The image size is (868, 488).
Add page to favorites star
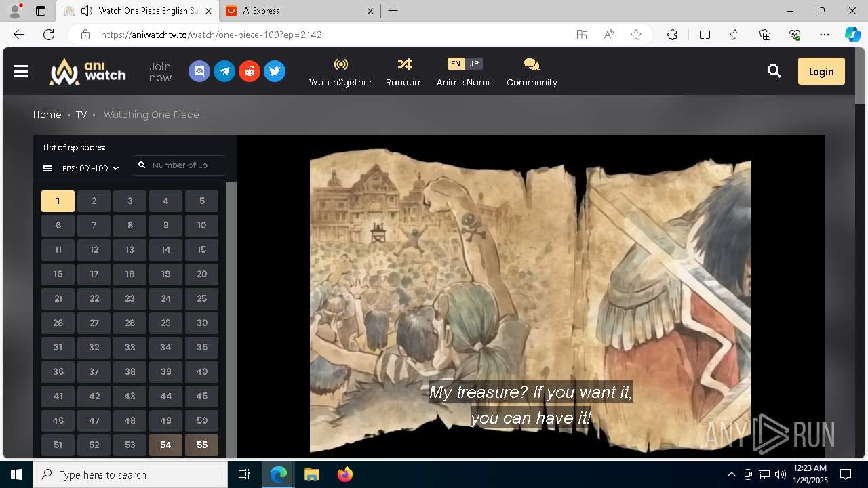click(636, 35)
